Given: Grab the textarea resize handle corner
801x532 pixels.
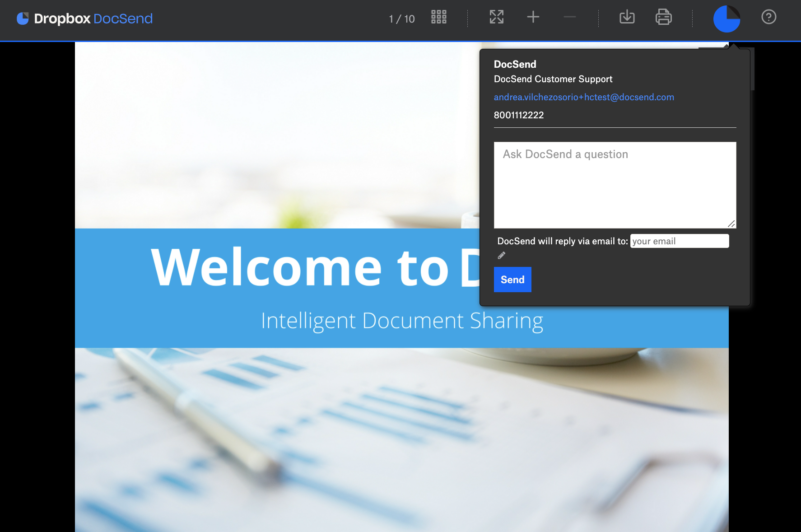Looking at the screenshot, I should [x=731, y=224].
